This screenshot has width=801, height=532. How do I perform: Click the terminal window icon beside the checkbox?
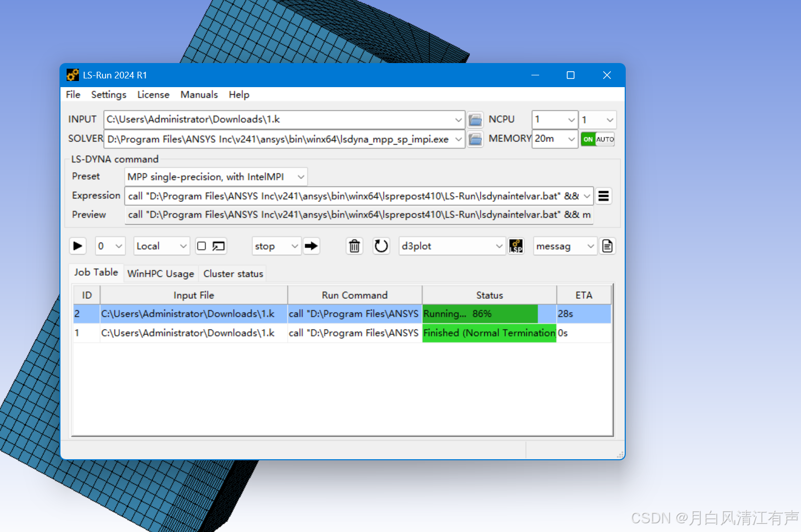[219, 247]
